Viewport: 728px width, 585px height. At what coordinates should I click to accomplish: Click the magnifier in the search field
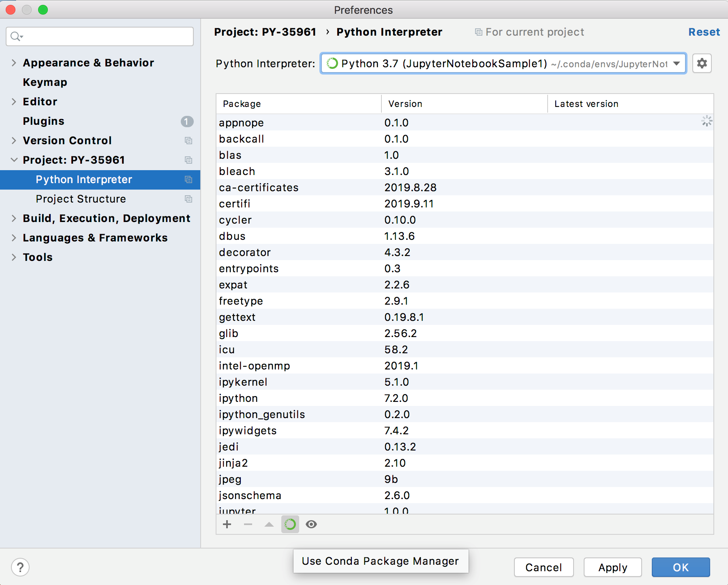pos(16,36)
